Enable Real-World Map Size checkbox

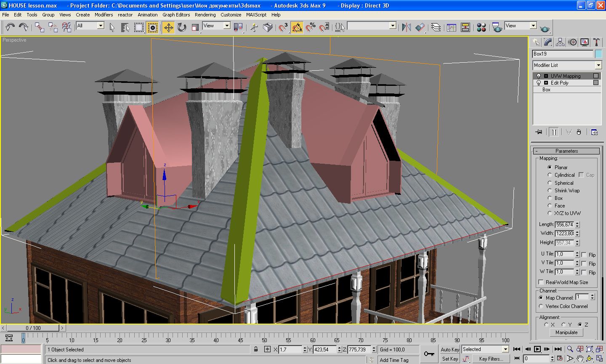click(541, 282)
